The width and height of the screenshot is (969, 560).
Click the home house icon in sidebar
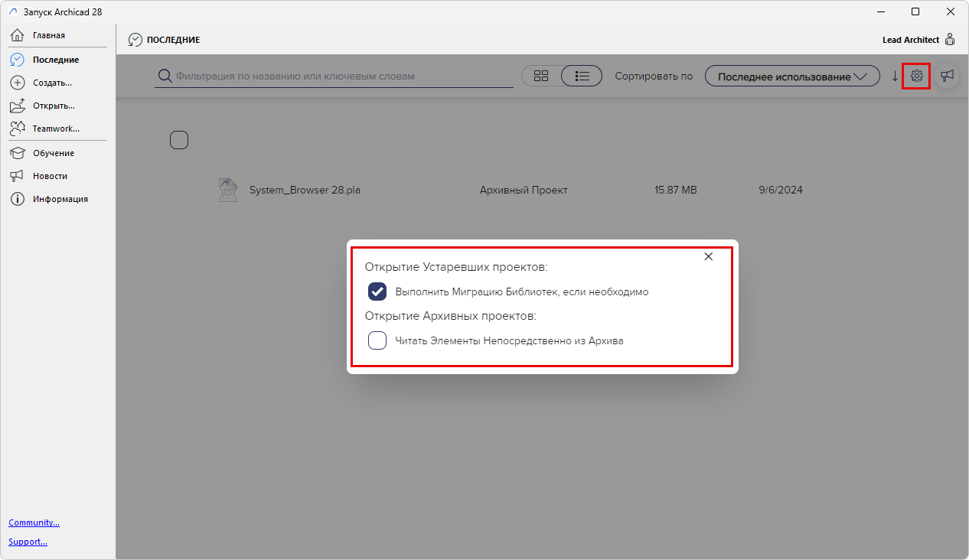click(17, 35)
